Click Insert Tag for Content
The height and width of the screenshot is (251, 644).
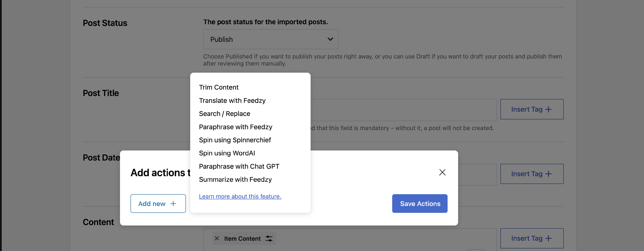[x=532, y=238]
